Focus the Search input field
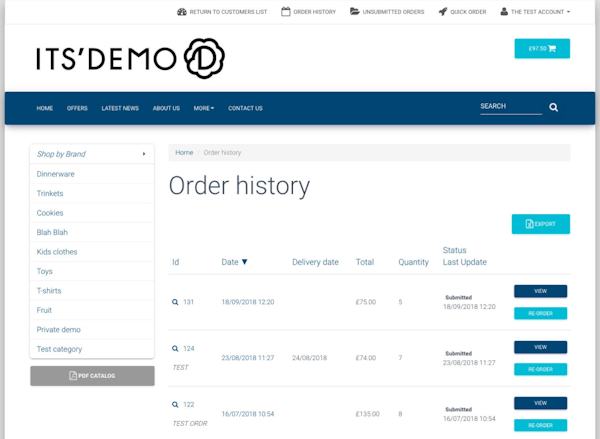600x439 pixels. point(510,106)
